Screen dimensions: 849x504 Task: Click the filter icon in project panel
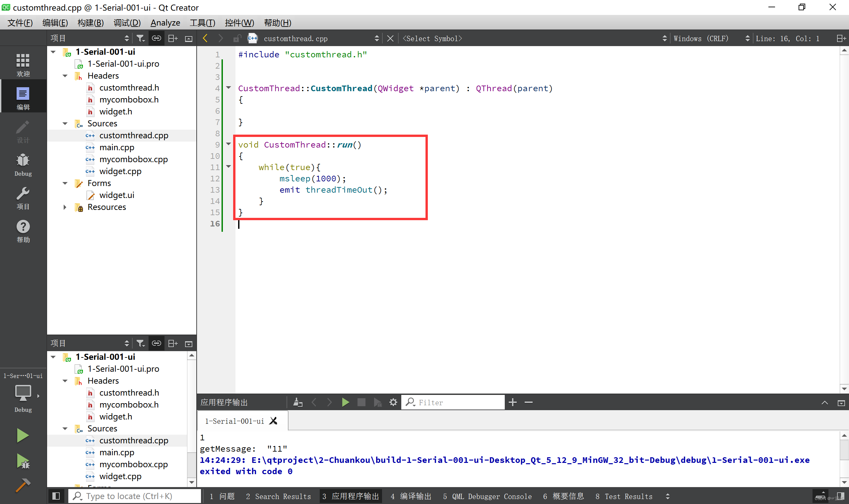140,38
